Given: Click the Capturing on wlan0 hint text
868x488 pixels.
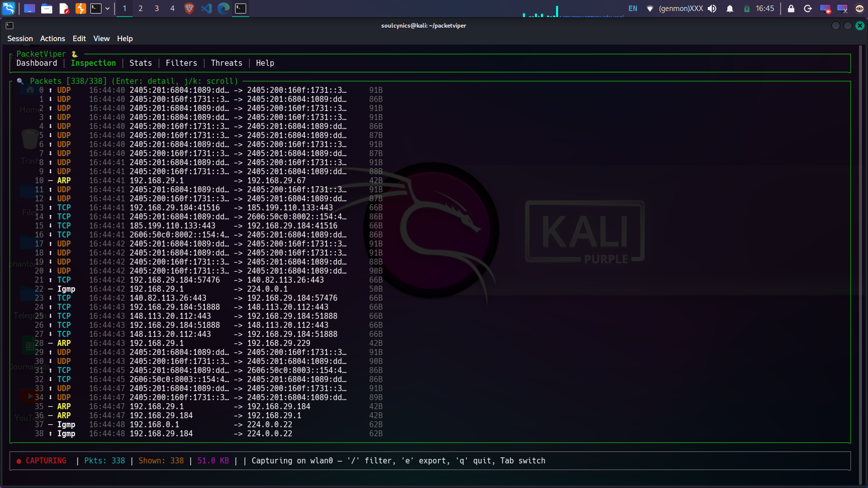Looking at the screenshot, I should click(x=398, y=461).
